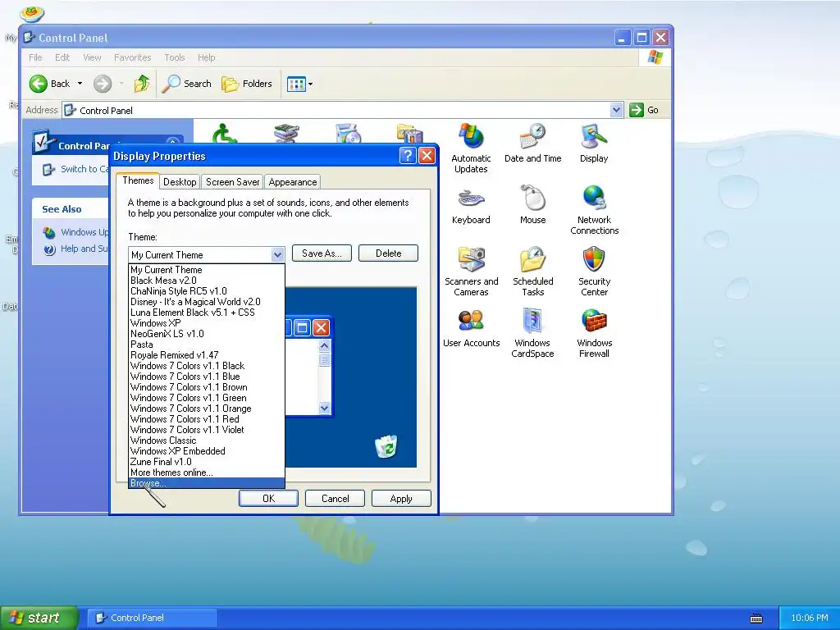The image size is (840, 630).
Task: Open Automatic Updates in Control Panel
Action: pyautogui.click(x=471, y=148)
